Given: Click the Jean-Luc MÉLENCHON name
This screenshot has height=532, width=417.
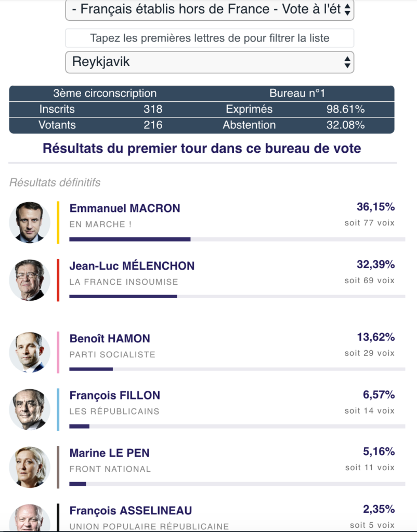Looking at the screenshot, I should [132, 266].
